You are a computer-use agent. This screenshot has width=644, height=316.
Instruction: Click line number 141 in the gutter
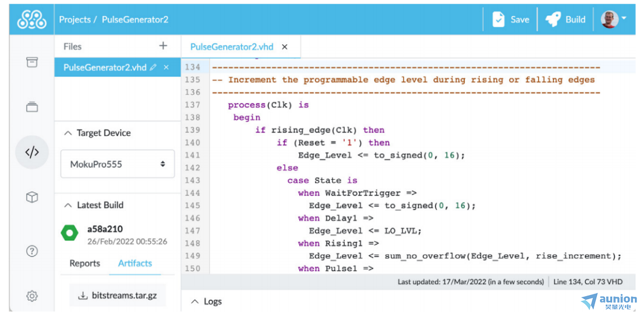[x=192, y=155]
